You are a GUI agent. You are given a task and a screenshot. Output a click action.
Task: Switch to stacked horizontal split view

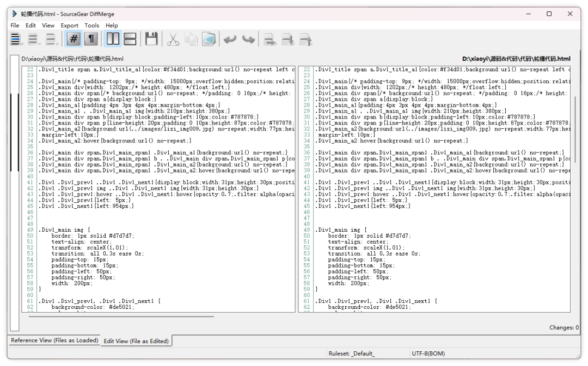coord(130,39)
